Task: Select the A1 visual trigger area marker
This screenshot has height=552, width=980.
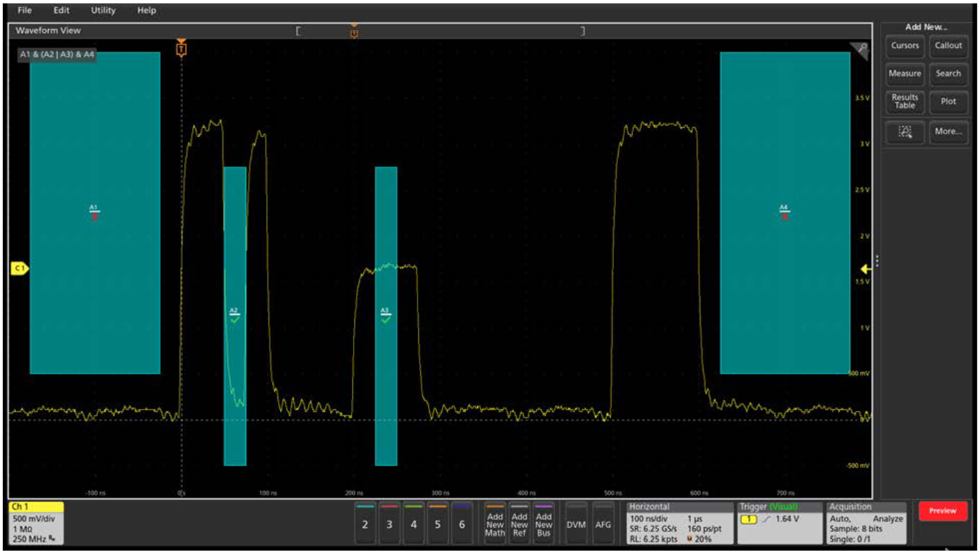Action: 94,212
